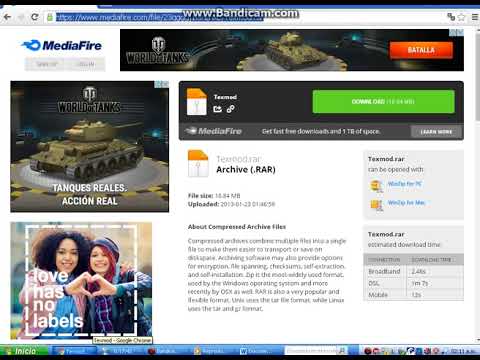
Task: Click the green Download button
Action: pos(383,101)
